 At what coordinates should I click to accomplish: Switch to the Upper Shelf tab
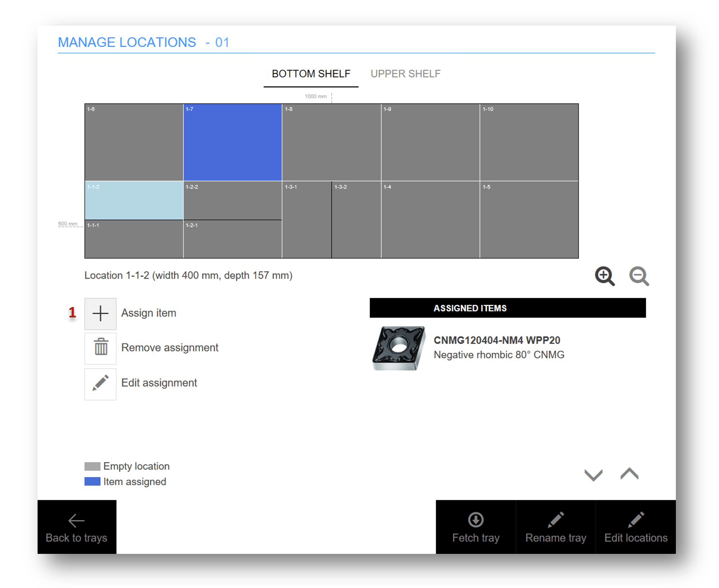(x=405, y=74)
